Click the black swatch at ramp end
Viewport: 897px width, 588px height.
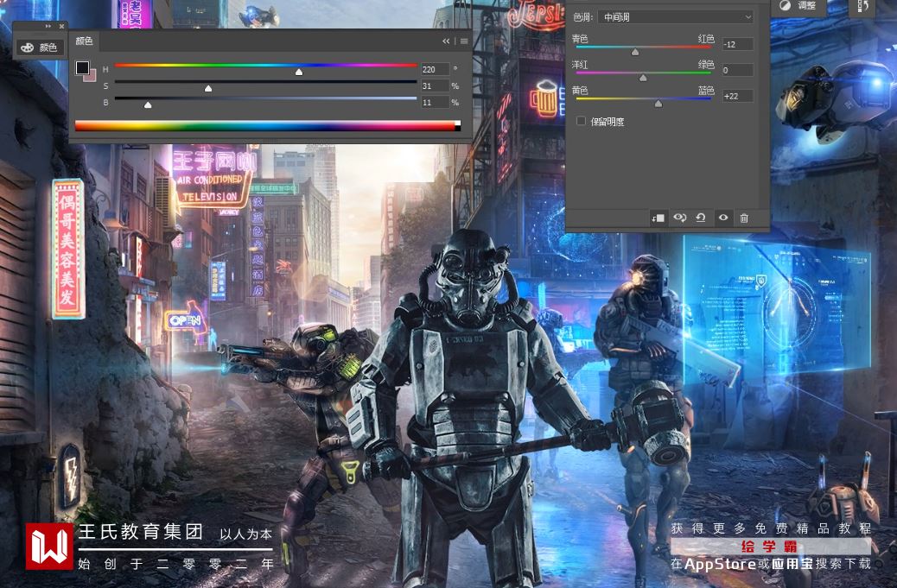coord(458,129)
